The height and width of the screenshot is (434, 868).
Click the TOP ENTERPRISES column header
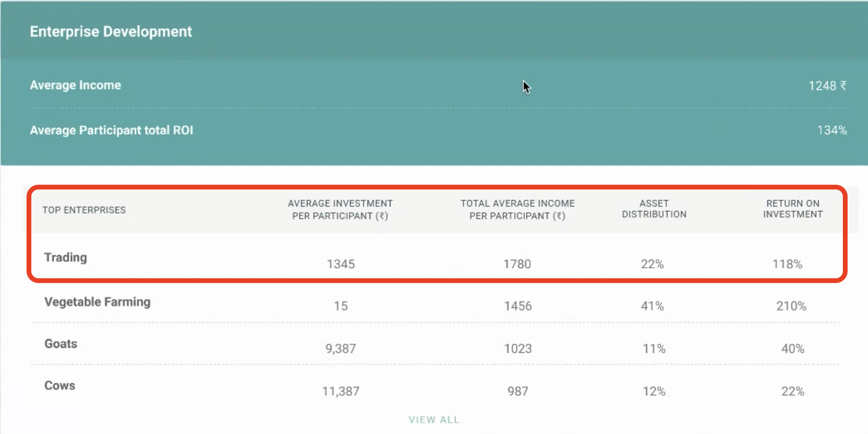(x=84, y=210)
